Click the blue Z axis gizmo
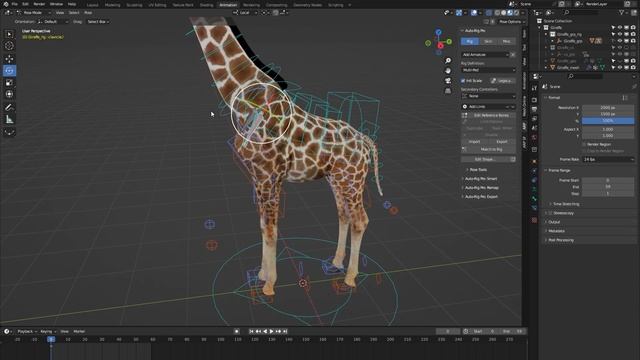 coord(438,32)
